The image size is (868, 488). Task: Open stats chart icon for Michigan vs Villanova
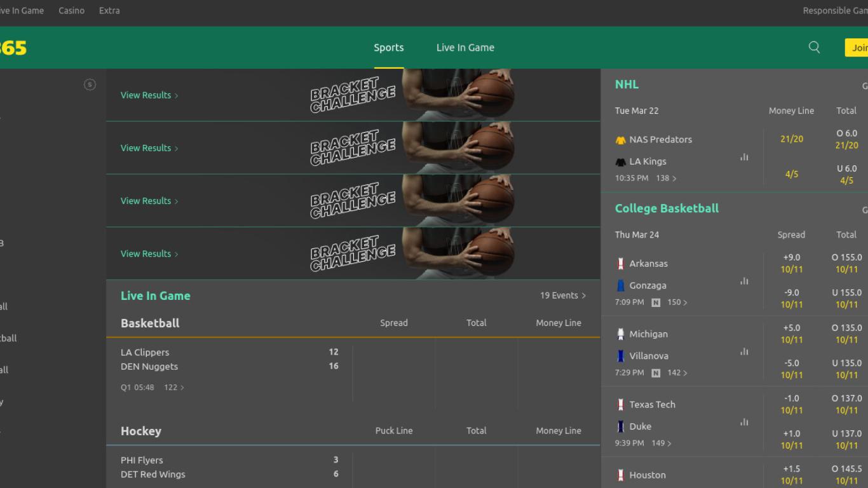coord(744,351)
